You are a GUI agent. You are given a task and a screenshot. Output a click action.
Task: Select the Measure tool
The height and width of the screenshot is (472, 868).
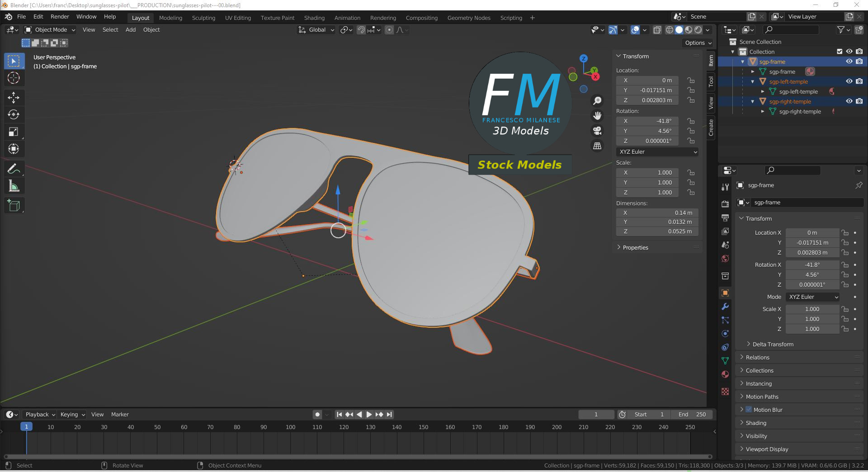[x=14, y=186]
